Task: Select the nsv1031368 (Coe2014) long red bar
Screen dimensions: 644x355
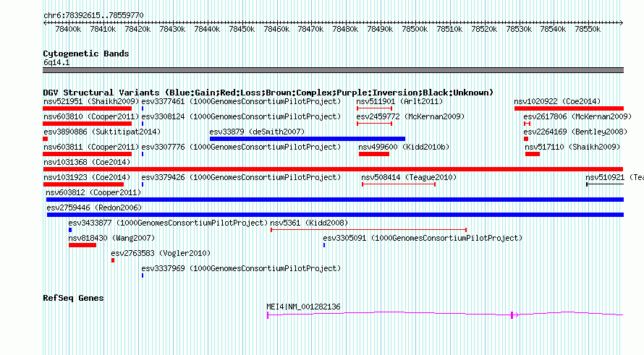Action: pos(333,169)
